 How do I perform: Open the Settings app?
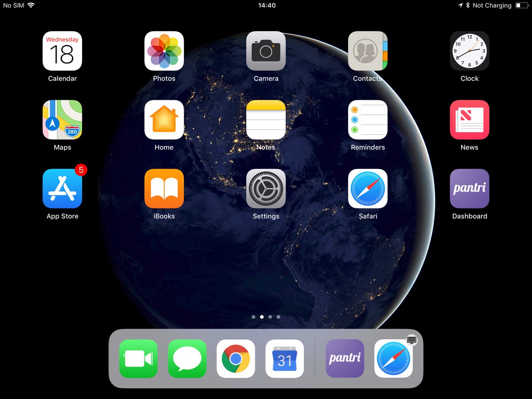pos(266,188)
